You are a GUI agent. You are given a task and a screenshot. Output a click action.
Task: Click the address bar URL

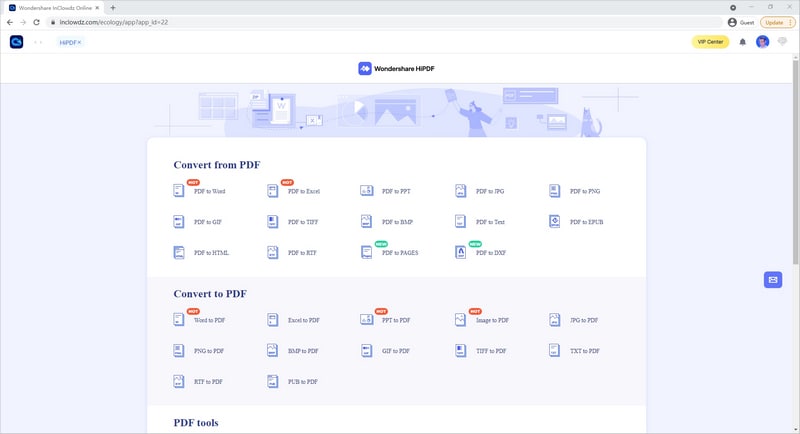coord(113,22)
